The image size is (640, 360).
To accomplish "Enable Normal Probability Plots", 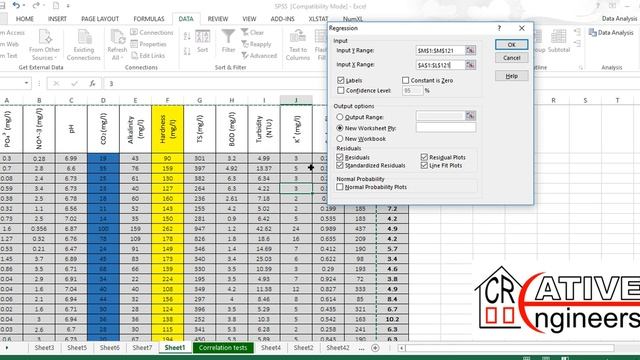I will [340, 187].
